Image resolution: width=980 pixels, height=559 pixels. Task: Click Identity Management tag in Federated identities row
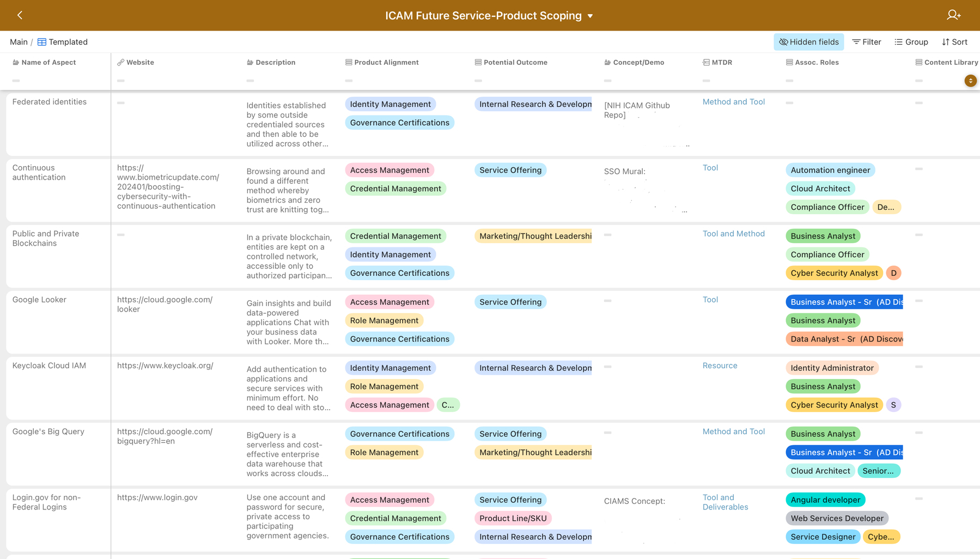[390, 104]
